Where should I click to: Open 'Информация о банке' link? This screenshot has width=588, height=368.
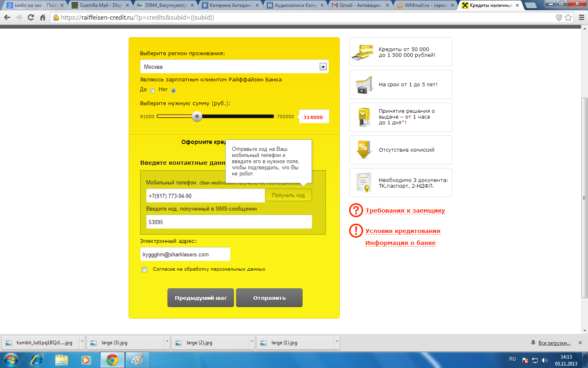click(x=401, y=243)
